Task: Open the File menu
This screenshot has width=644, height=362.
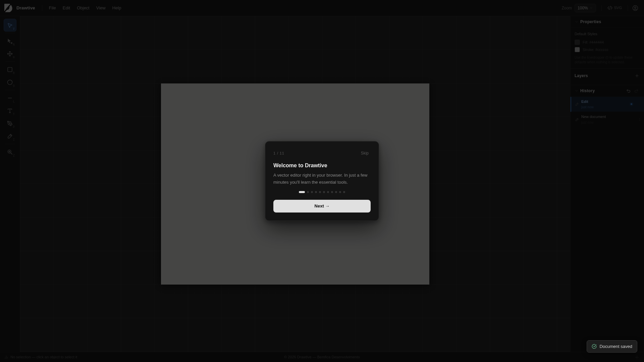Action: 52,8
